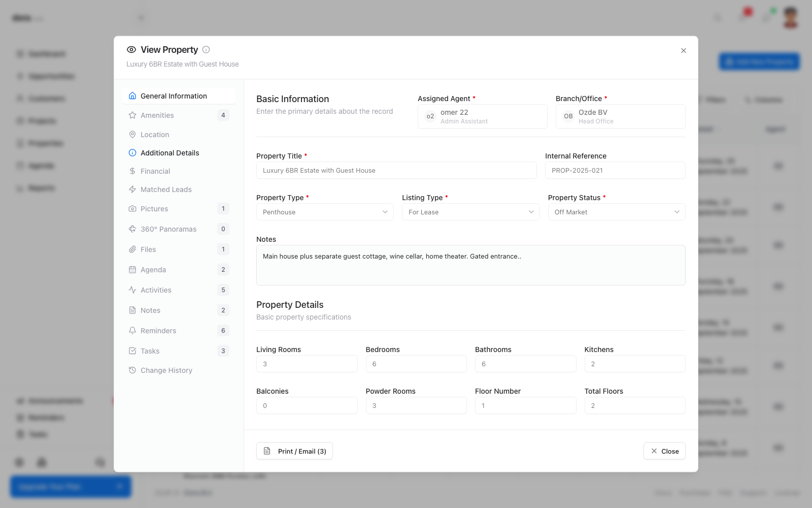Screen dimensions: 812x508
Task: Open the Listing Type dropdown
Action: 471,212
